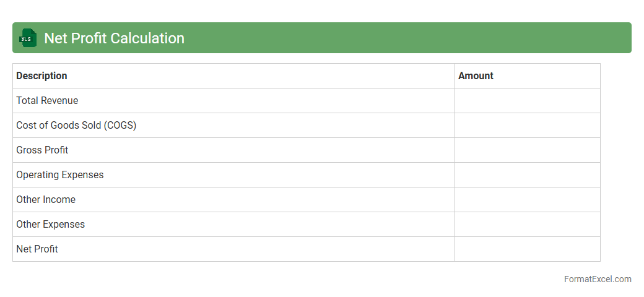Select the Amount column header
Viewport: 644px width, 297px height.
click(x=476, y=76)
